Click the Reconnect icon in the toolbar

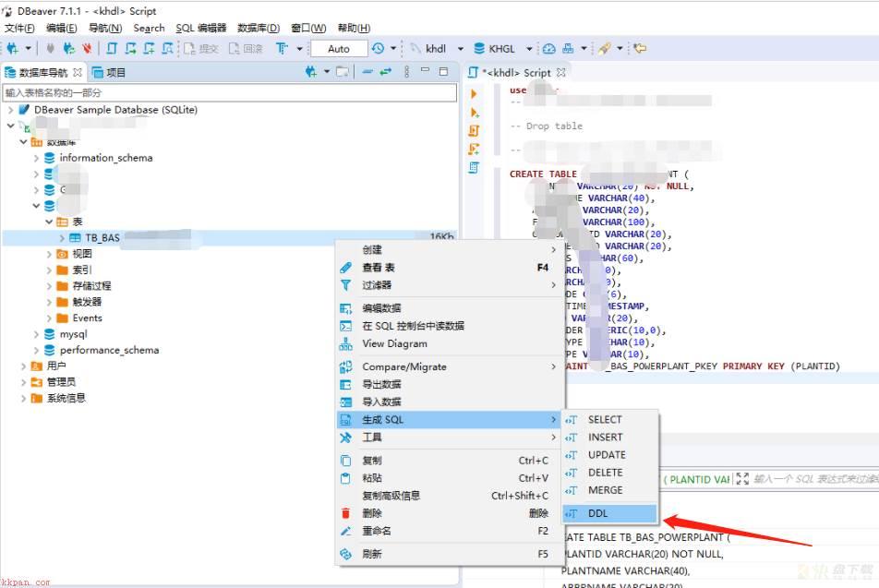click(69, 48)
